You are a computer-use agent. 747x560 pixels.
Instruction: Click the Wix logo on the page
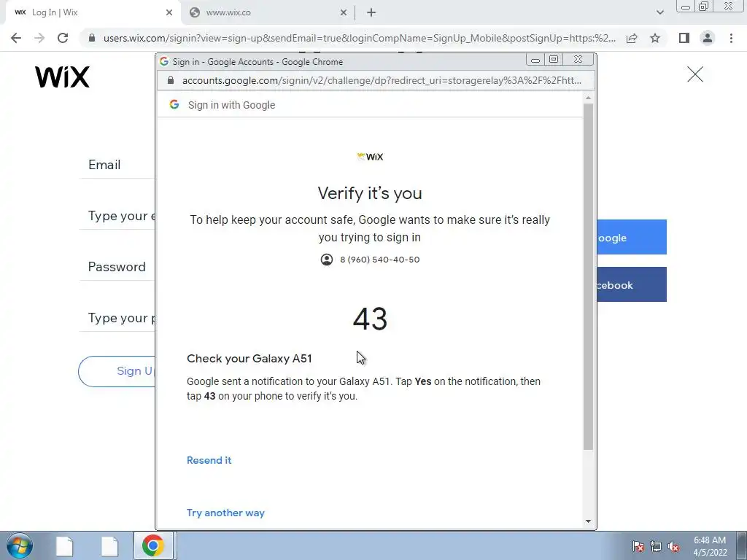(x=63, y=77)
